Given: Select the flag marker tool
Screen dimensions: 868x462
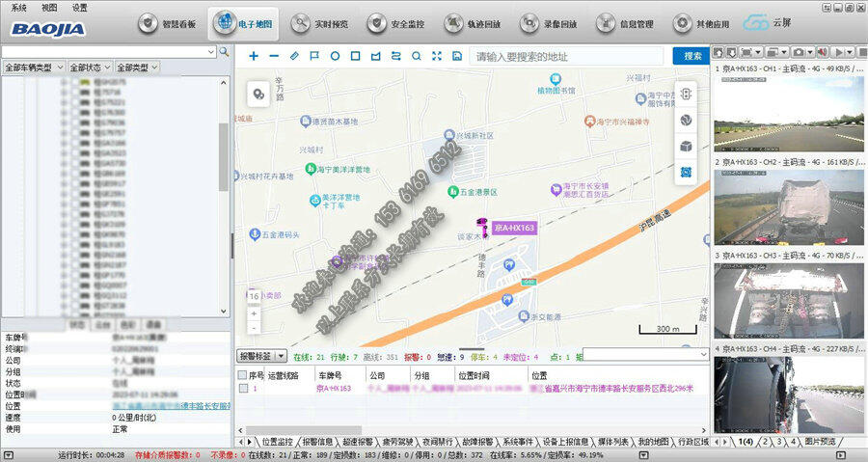Looking at the screenshot, I should pyautogui.click(x=314, y=56).
